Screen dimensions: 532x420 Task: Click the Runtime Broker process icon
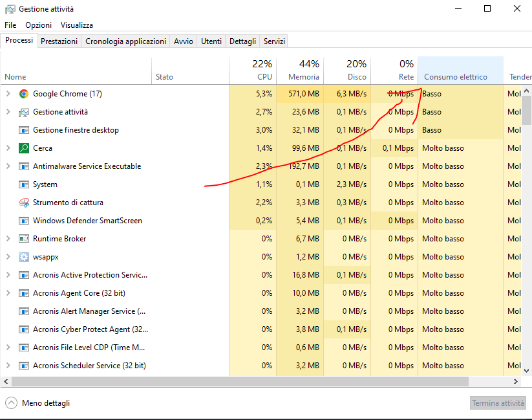24,239
